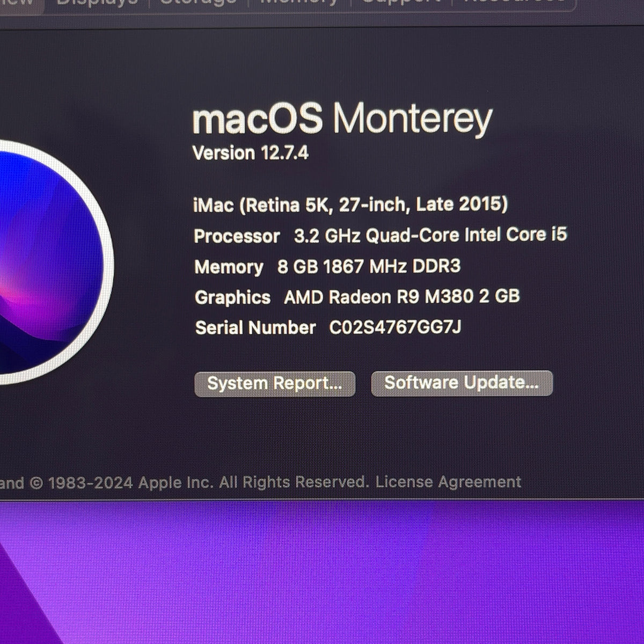The width and height of the screenshot is (644, 644).
Task: Click the purple desktop wallpaper below window
Action: pos(322,572)
